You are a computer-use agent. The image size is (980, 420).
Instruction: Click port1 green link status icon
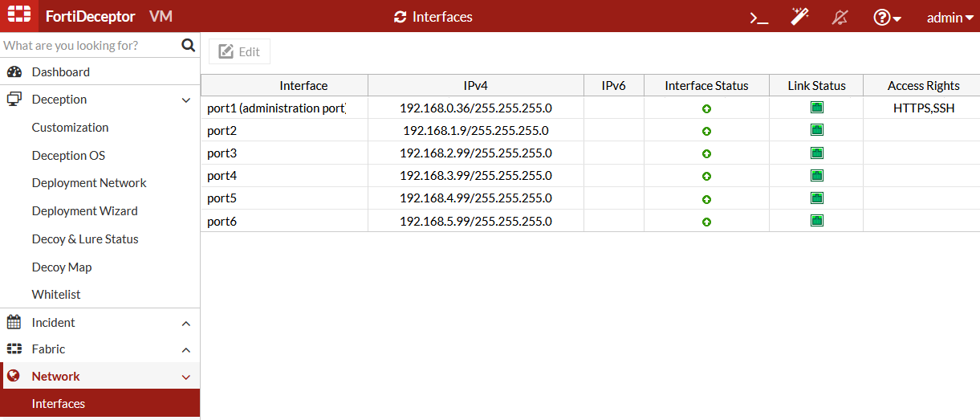(816, 108)
